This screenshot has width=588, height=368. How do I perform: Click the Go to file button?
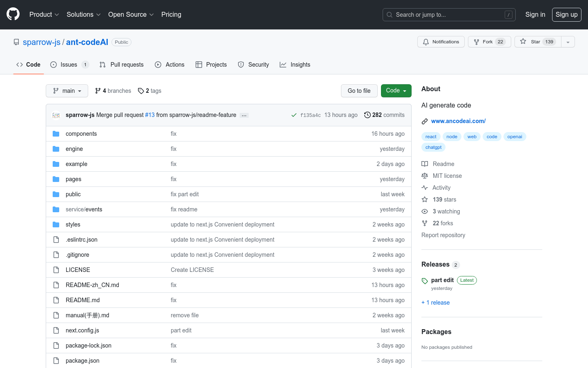[359, 91]
